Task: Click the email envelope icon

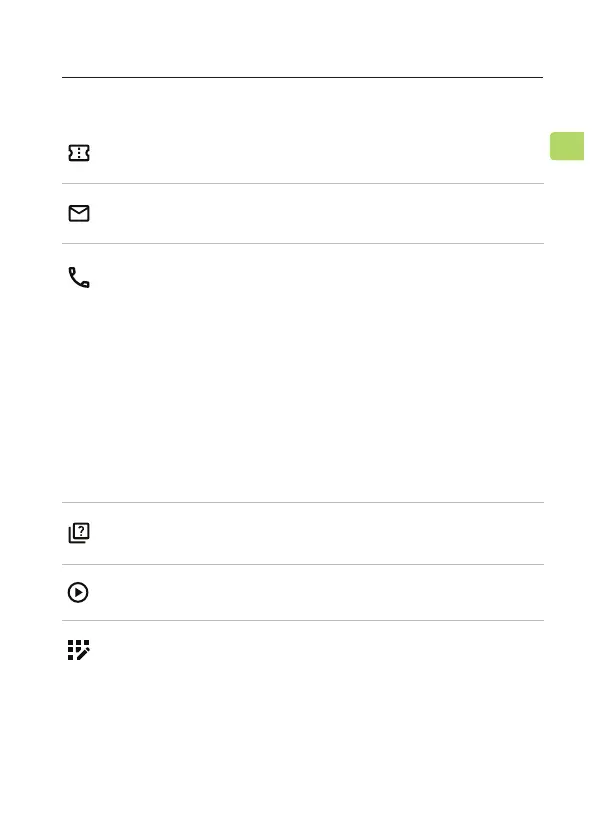Action: click(78, 213)
